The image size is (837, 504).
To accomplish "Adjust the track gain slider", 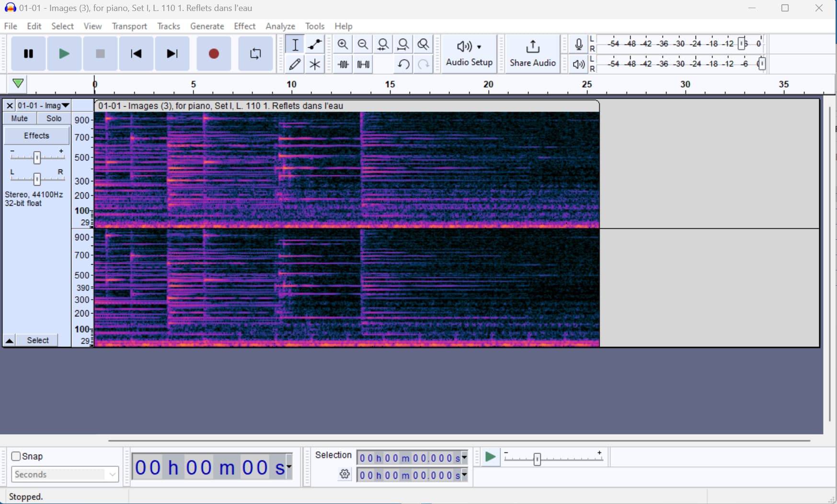I will [37, 157].
